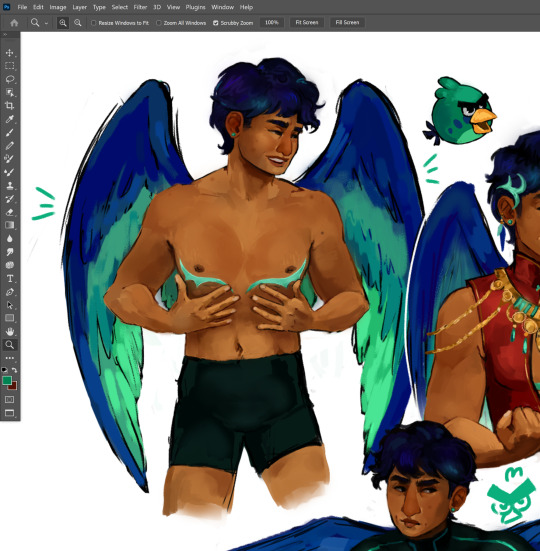Select the Gradient tool

click(9, 225)
